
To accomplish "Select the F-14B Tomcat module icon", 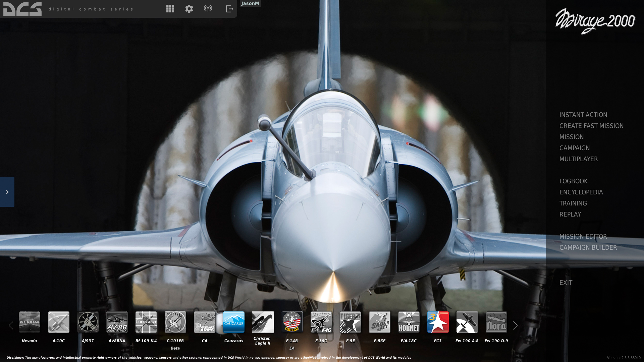I will pyautogui.click(x=292, y=322).
